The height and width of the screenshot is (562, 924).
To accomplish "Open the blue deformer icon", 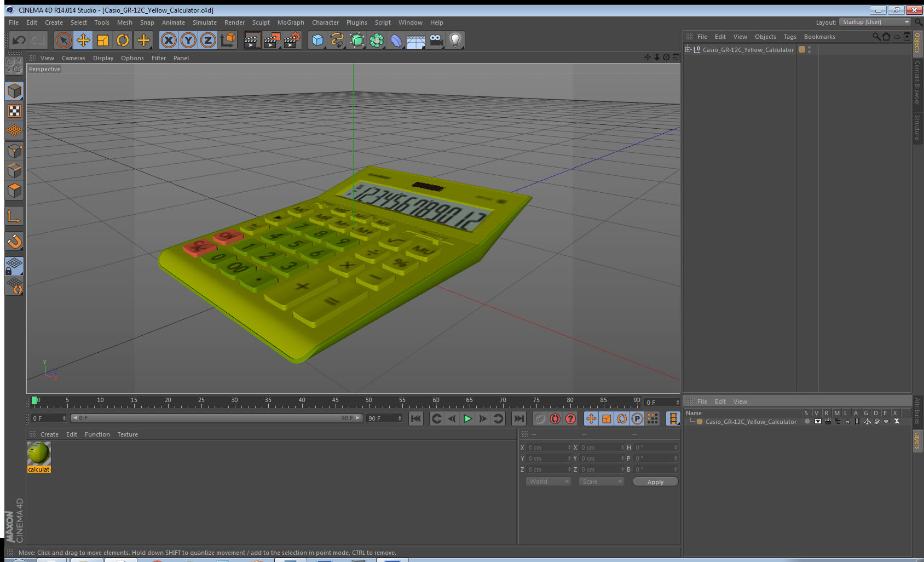I will coord(396,40).
